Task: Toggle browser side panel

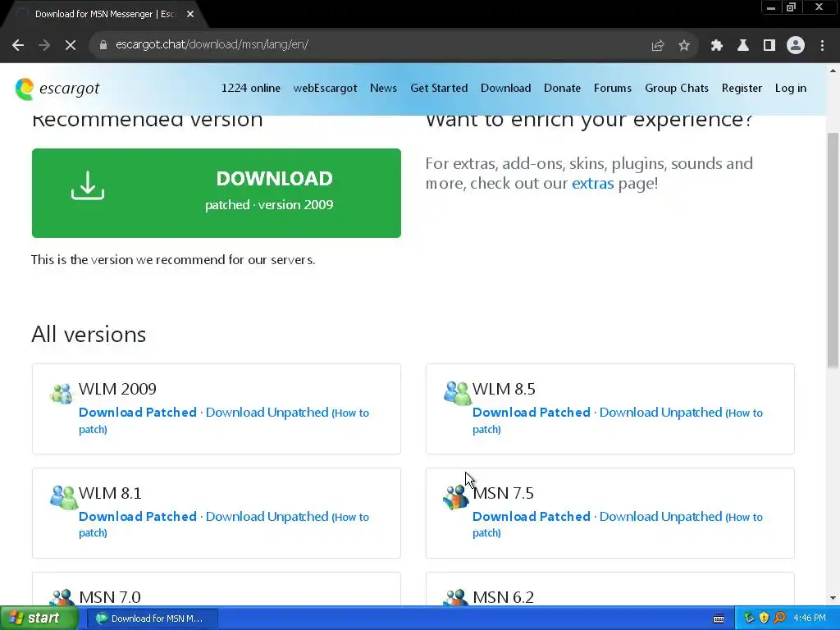Action: coord(769,45)
